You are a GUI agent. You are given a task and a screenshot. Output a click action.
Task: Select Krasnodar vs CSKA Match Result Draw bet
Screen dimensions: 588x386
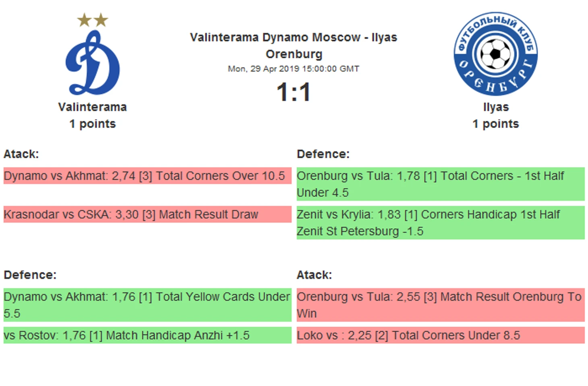147,215
